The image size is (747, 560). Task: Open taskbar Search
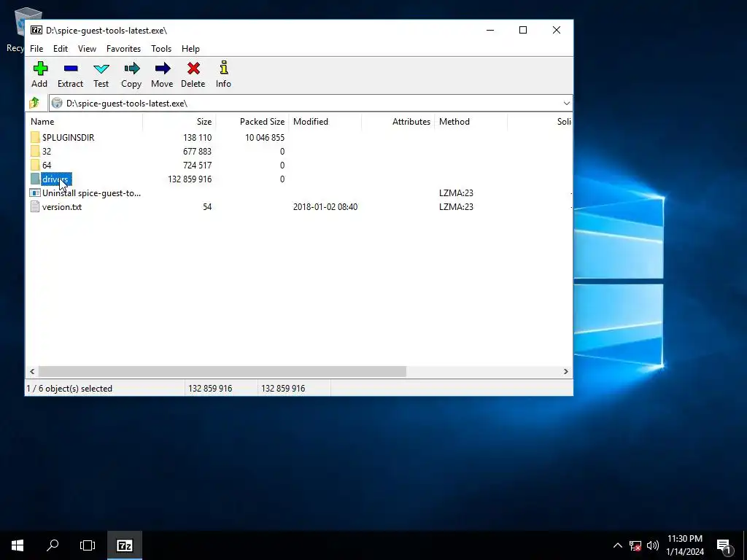click(x=53, y=545)
